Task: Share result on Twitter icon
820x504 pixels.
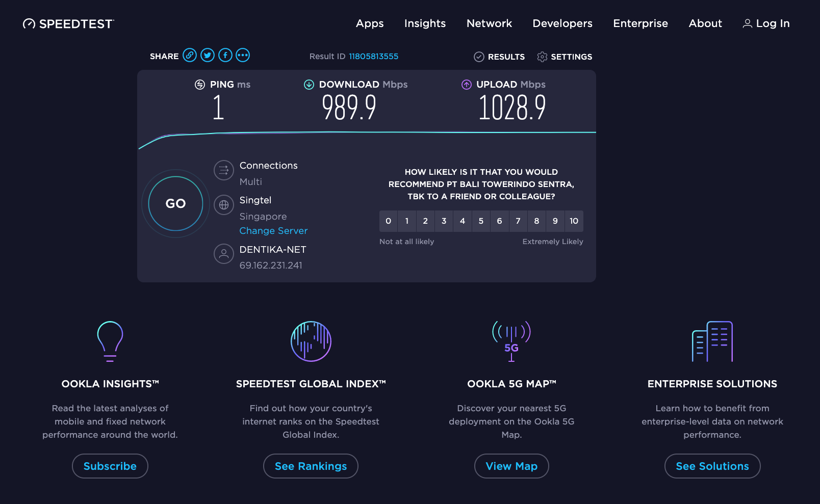Action: 208,55
